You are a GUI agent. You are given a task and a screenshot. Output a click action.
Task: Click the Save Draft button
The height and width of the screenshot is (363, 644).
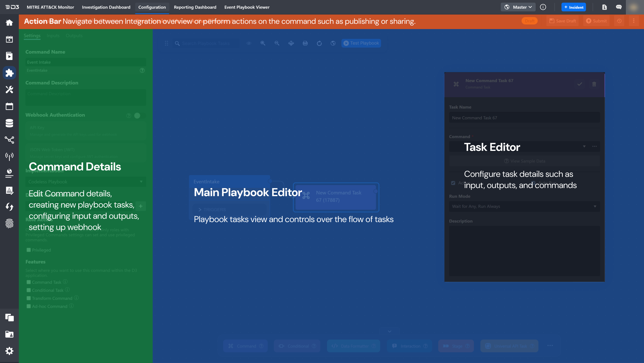pyautogui.click(x=563, y=21)
